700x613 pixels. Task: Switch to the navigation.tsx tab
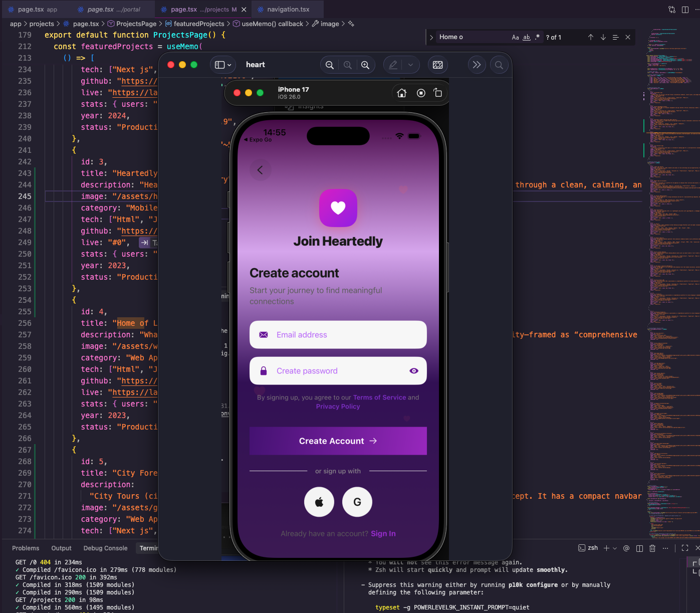tap(288, 9)
